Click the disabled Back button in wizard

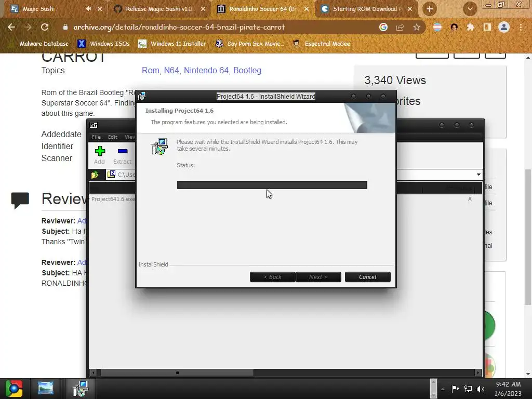point(272,277)
